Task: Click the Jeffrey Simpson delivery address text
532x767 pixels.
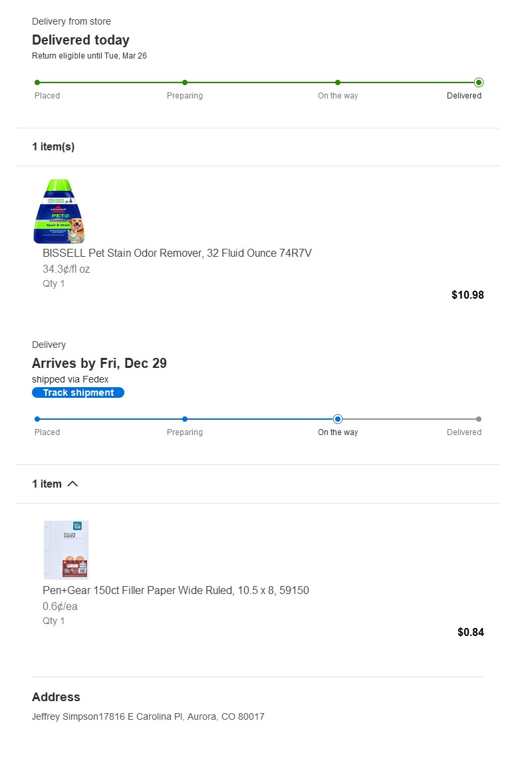Action: [148, 716]
